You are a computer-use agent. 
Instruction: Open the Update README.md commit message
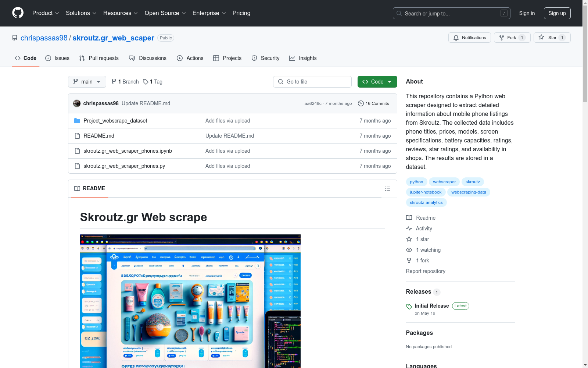coord(146,103)
